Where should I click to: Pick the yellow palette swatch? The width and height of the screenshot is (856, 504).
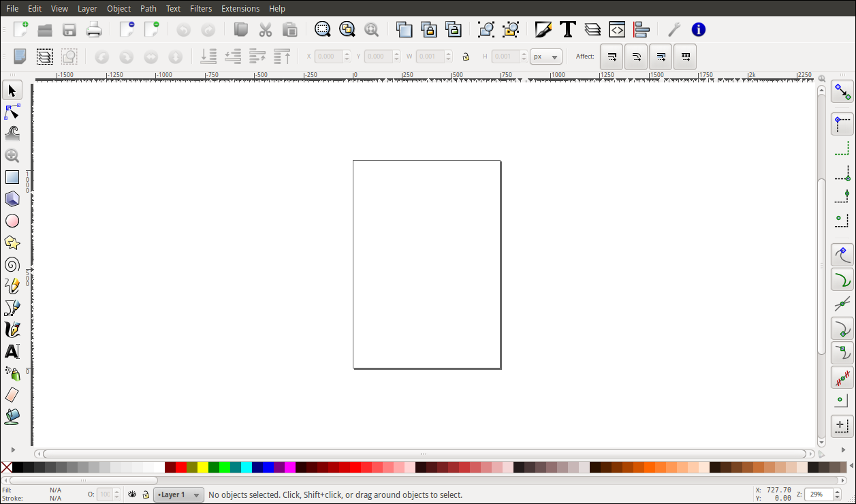coord(203,467)
